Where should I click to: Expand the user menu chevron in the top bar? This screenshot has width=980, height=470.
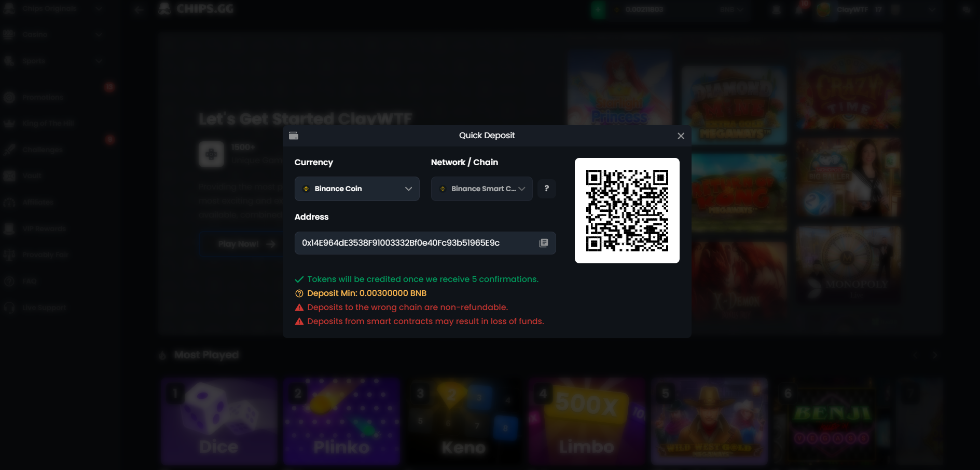click(x=932, y=9)
